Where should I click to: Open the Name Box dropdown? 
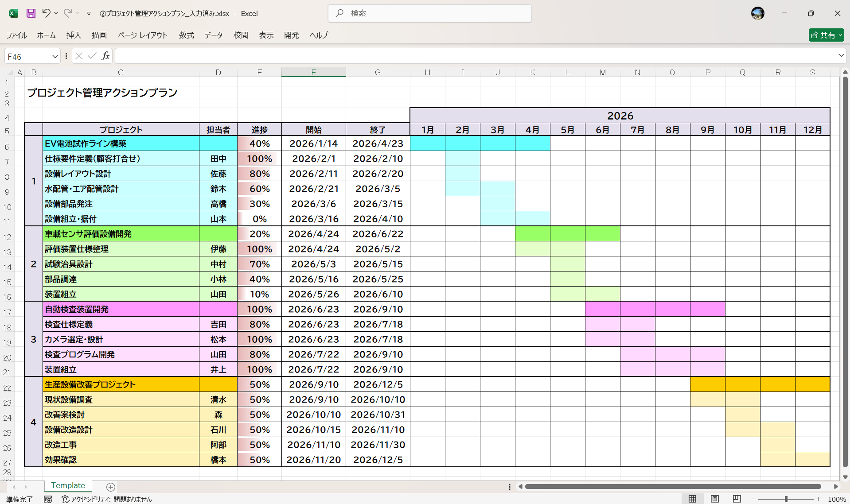point(55,56)
